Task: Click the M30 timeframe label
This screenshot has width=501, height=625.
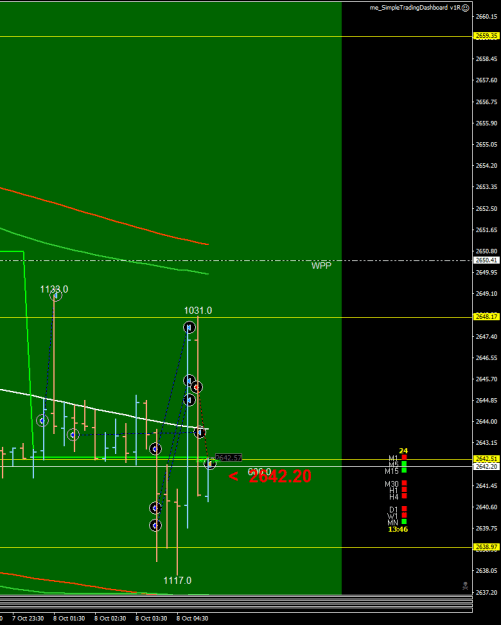Action: coord(391,484)
